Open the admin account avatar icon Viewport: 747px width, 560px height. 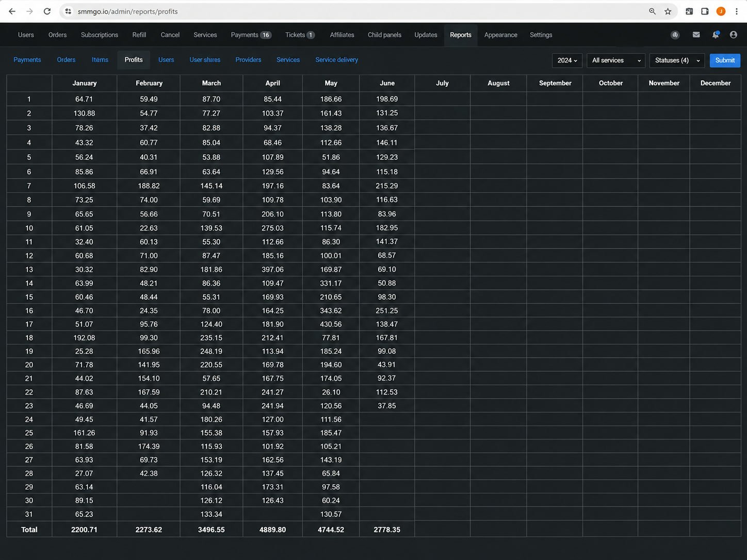[x=733, y=35]
